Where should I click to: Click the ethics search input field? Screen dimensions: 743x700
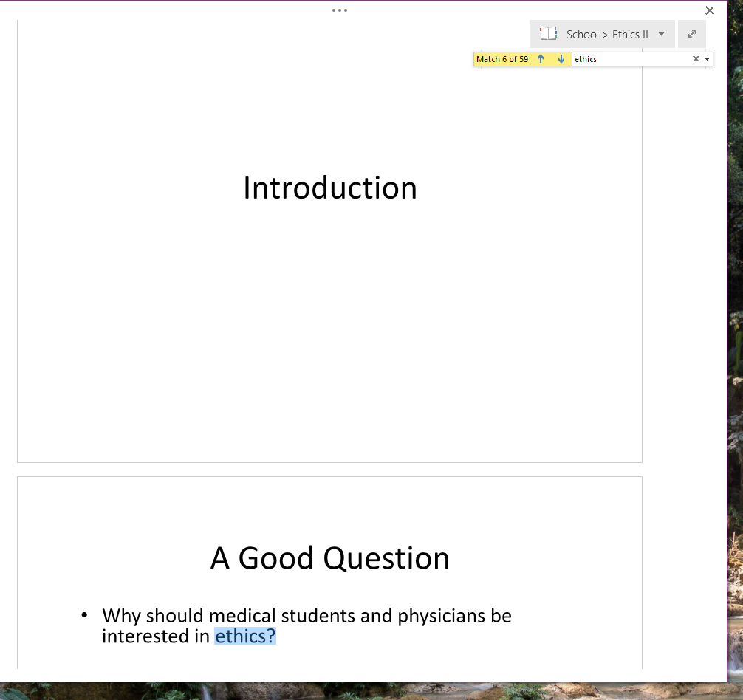(x=631, y=59)
